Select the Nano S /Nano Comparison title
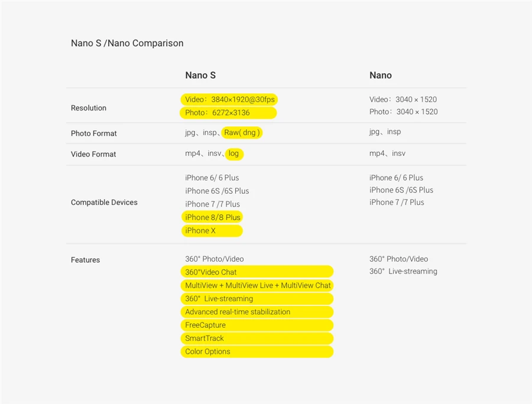 tap(127, 43)
